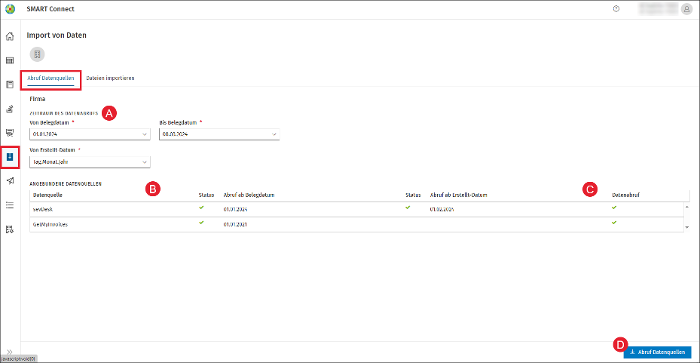Click the GetMyInvoices Datenabruf checkmark
The image size is (700, 363).
pos(614,222)
